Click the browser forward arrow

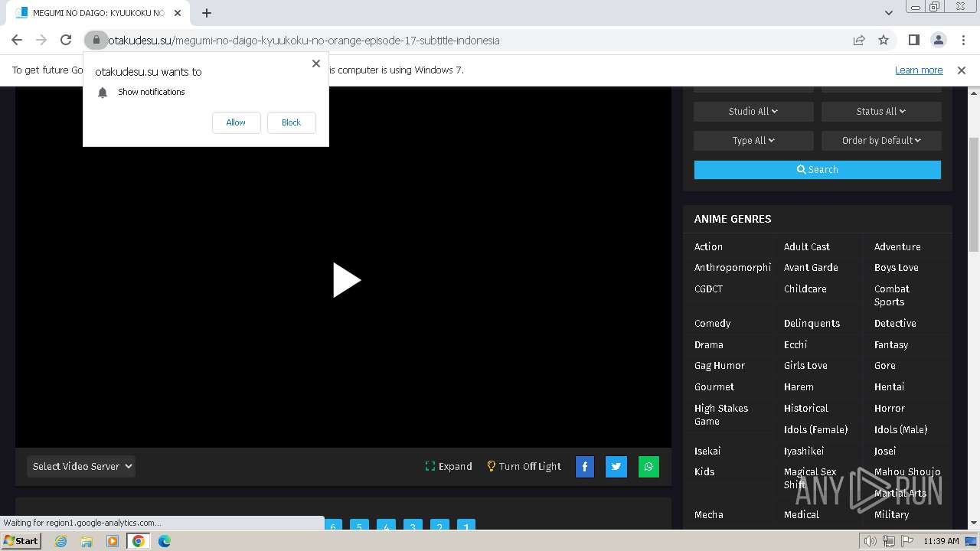tap(41, 40)
